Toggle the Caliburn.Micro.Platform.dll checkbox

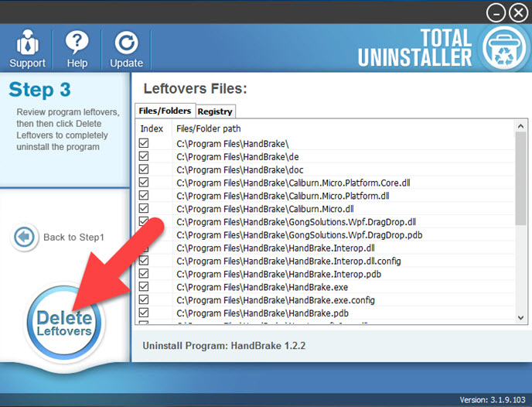click(144, 195)
